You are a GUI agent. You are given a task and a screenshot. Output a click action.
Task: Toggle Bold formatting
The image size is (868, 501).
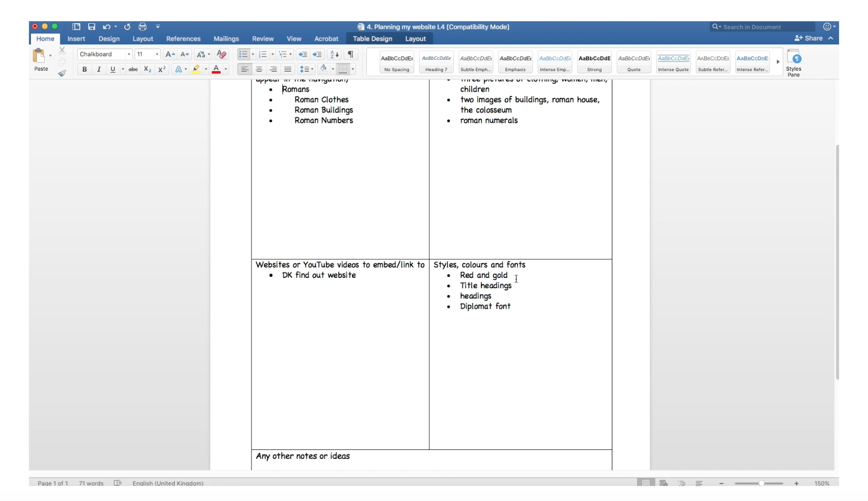[x=85, y=69]
